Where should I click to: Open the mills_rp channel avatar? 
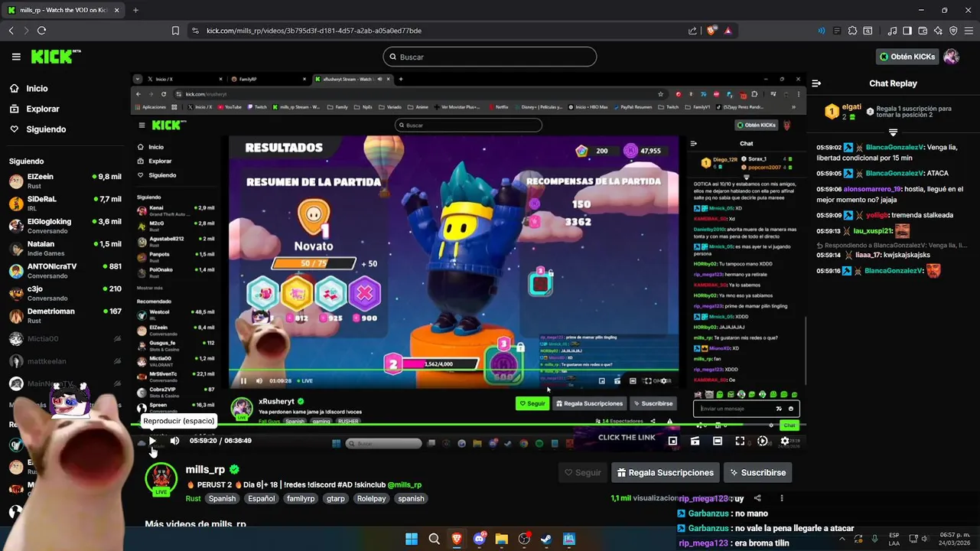(x=161, y=479)
